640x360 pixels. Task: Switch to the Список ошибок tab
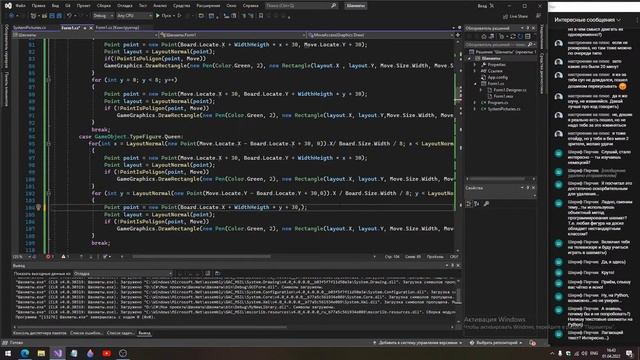coord(86,333)
